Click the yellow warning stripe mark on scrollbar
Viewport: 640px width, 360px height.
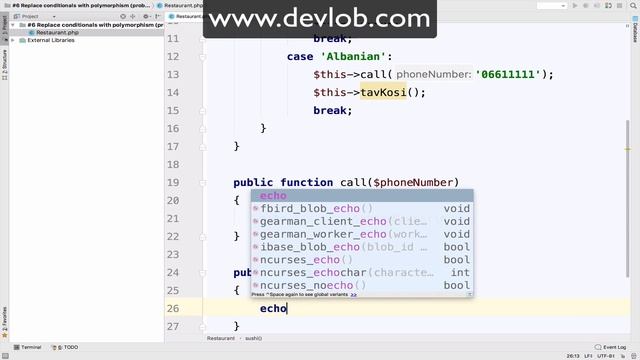628,149
